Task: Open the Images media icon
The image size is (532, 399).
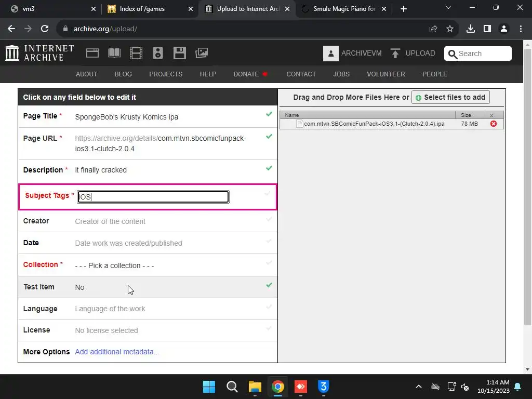Action: pyautogui.click(x=202, y=53)
